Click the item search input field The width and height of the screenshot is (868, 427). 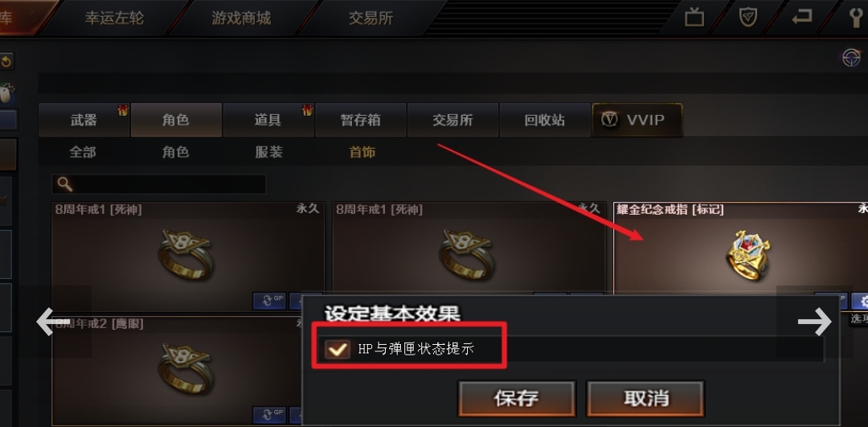pyautogui.click(x=159, y=184)
